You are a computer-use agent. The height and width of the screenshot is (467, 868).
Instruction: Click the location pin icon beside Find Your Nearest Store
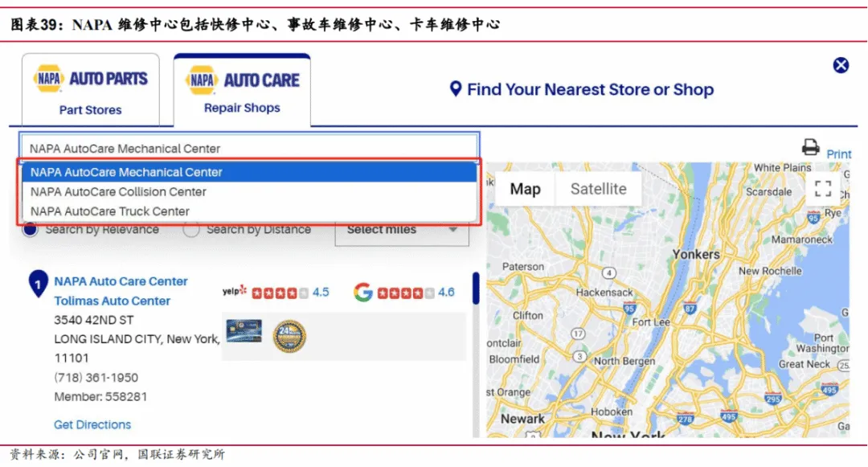[455, 89]
